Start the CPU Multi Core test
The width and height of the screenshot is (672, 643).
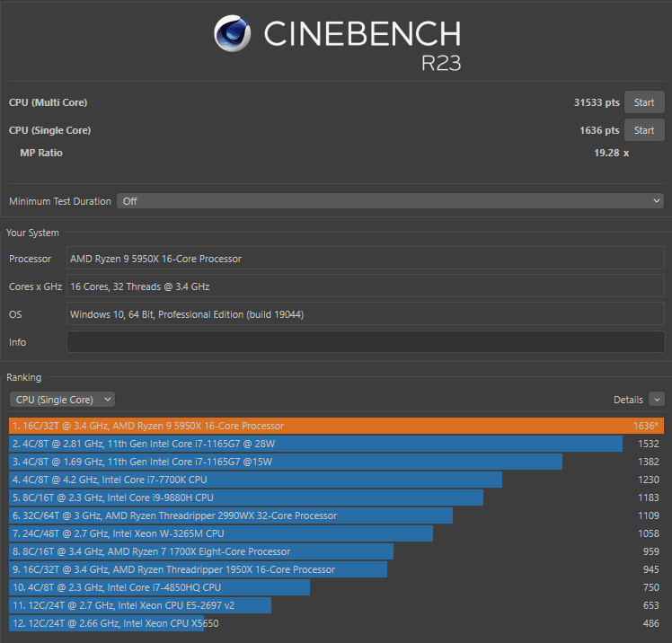pos(644,102)
